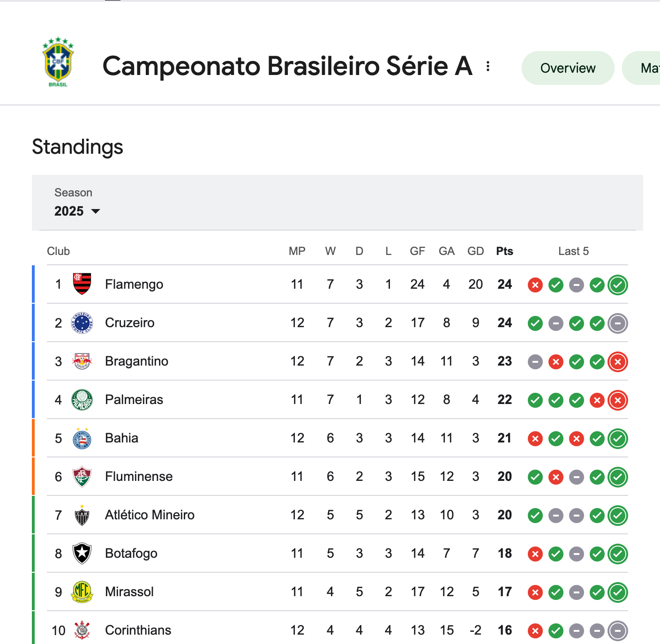Click Flamengo's latest win result icon
Viewport: 660px width, 644px height.
point(618,285)
